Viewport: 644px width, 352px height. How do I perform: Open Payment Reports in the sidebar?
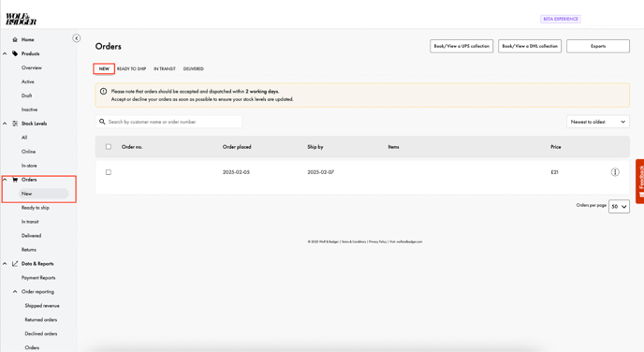coord(38,278)
